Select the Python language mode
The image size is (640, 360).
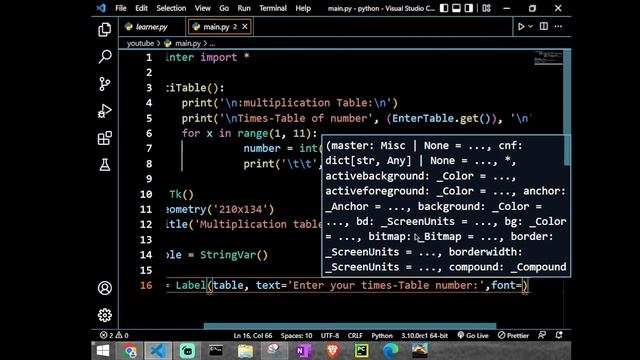(x=382, y=335)
